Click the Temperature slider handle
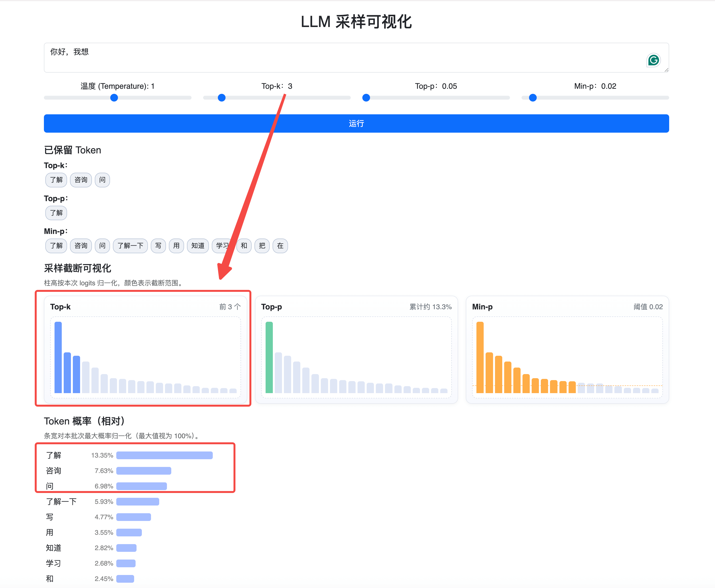 (x=114, y=98)
